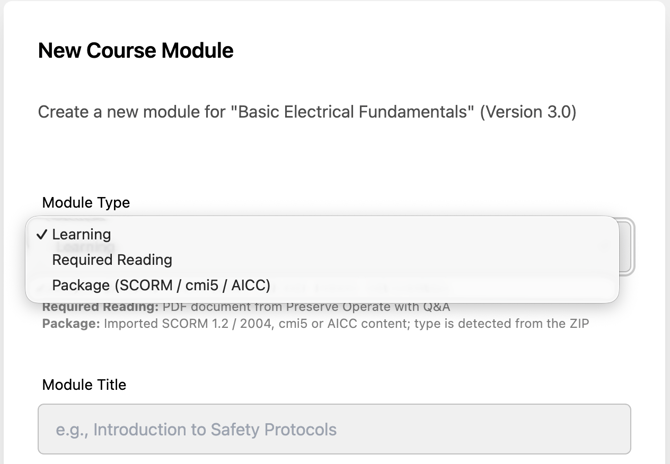670x464 pixels.
Task: Click the checkmark icon beside Learning
Action: (x=41, y=234)
